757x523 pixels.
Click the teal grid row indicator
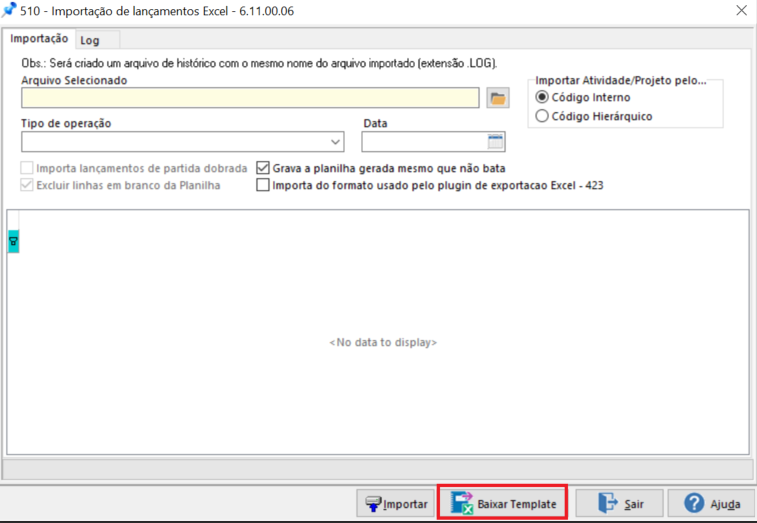pos(14,241)
